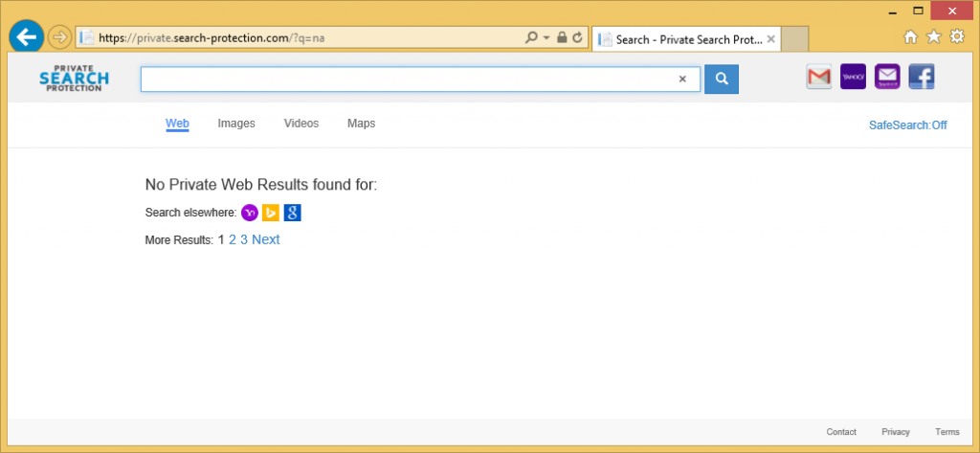Viewport: 980px width, 453px height.
Task: Open the purple Yahoo shortcut icon
Action: click(853, 78)
